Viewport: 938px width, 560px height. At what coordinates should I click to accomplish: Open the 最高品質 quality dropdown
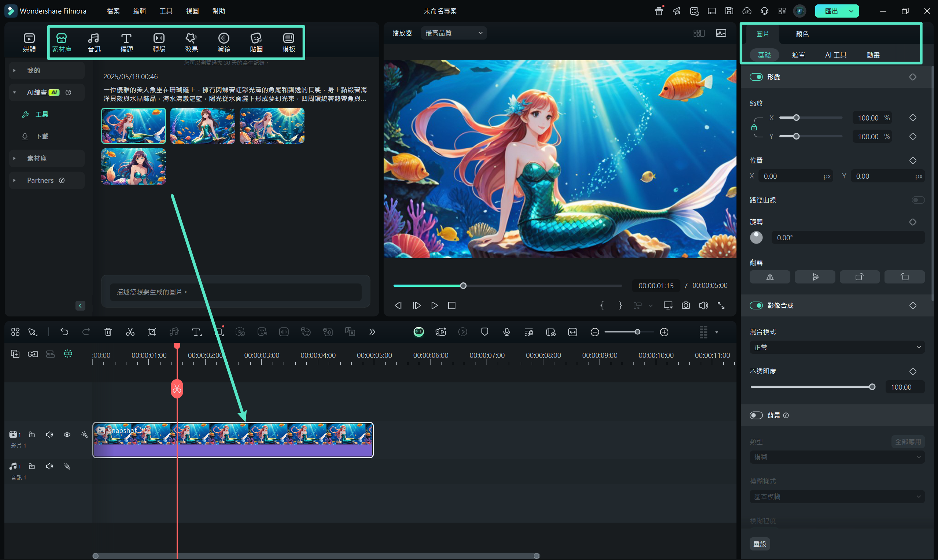[x=454, y=33]
